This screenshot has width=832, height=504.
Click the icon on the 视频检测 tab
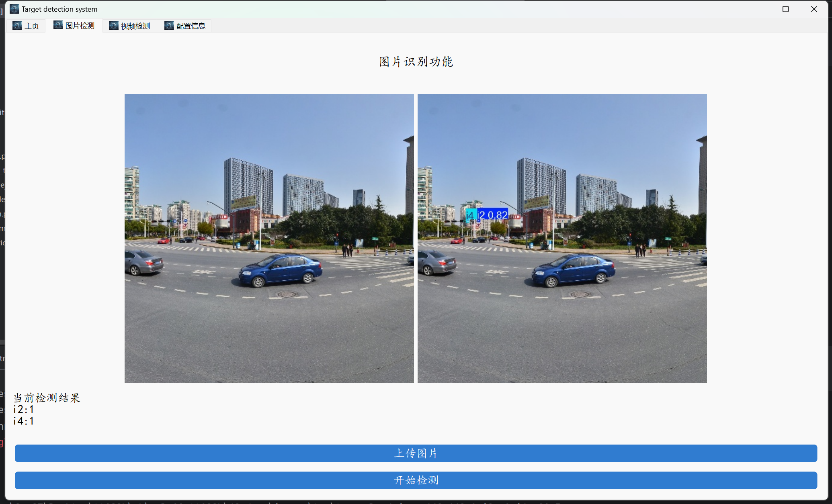pos(114,26)
